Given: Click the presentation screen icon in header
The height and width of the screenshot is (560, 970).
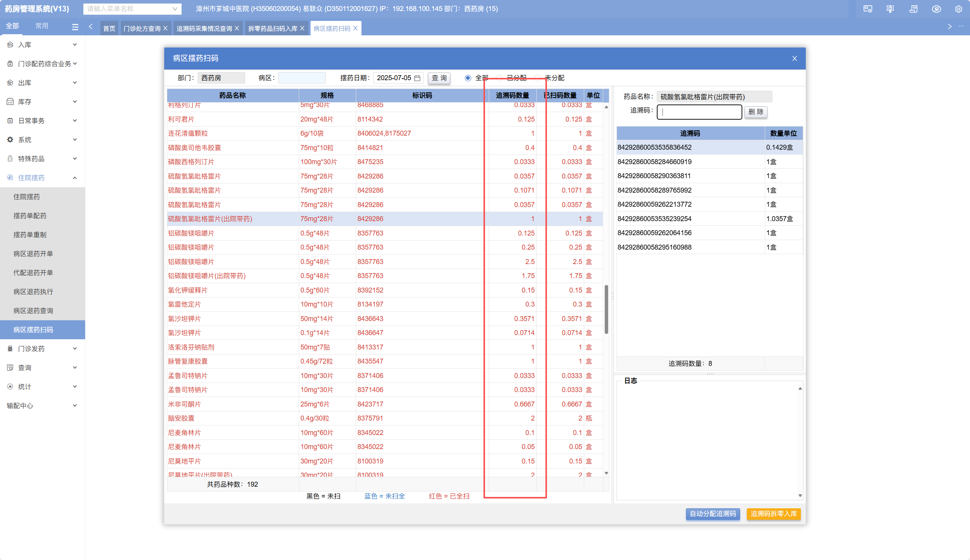Looking at the screenshot, I should coord(890,9).
